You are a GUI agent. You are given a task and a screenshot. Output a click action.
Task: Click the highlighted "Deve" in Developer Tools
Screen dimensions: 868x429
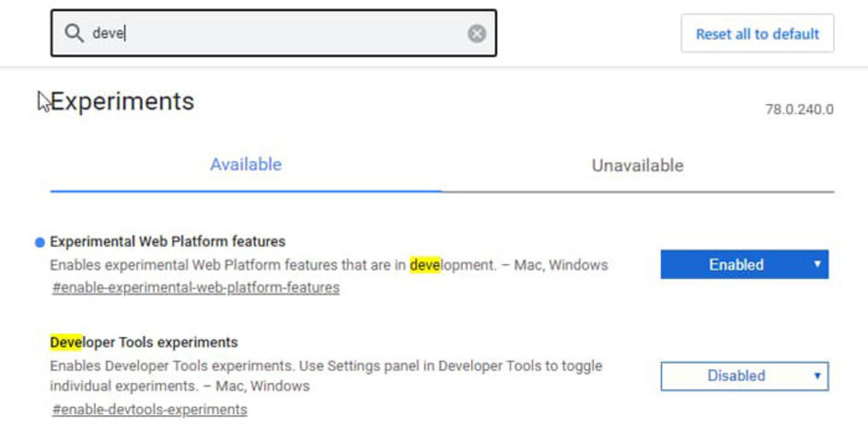pos(66,343)
